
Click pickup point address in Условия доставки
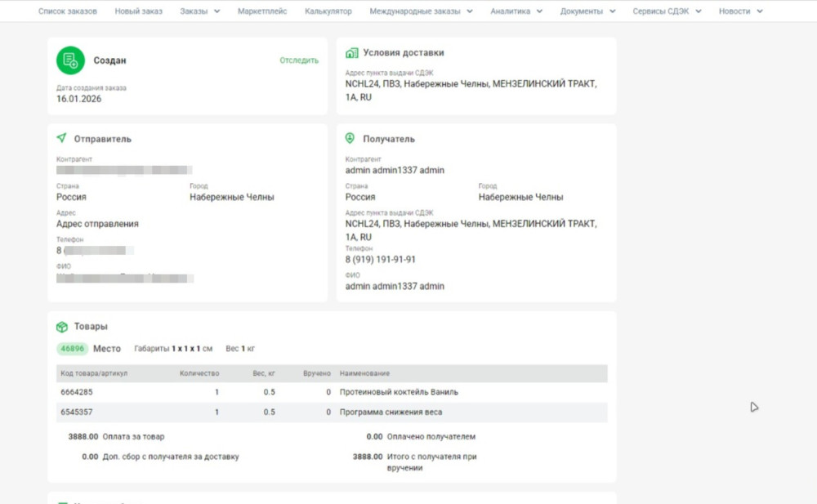point(471,90)
